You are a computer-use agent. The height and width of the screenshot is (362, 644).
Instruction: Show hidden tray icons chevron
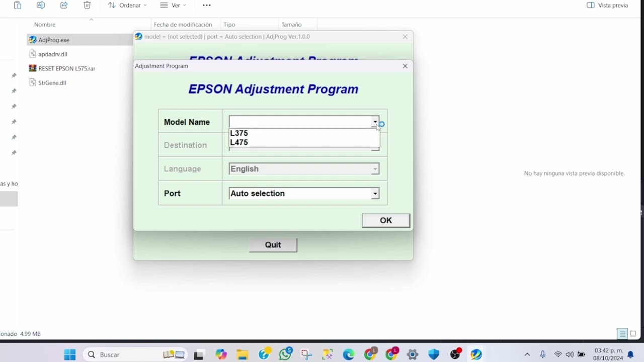tap(527, 354)
